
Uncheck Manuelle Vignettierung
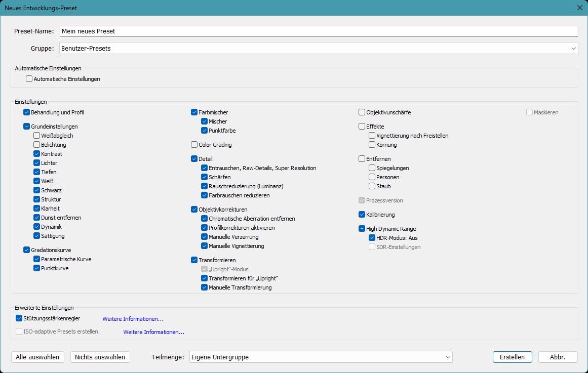205,245
